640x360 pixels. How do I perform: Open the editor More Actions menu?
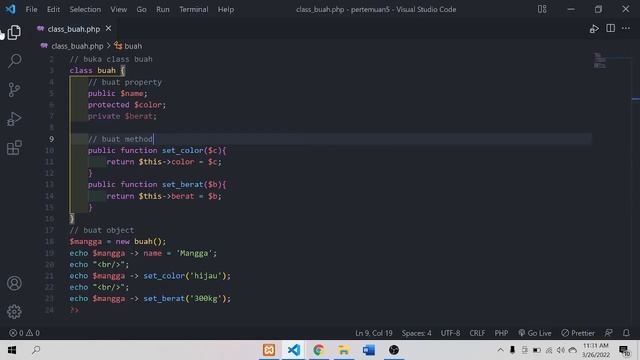[626, 28]
